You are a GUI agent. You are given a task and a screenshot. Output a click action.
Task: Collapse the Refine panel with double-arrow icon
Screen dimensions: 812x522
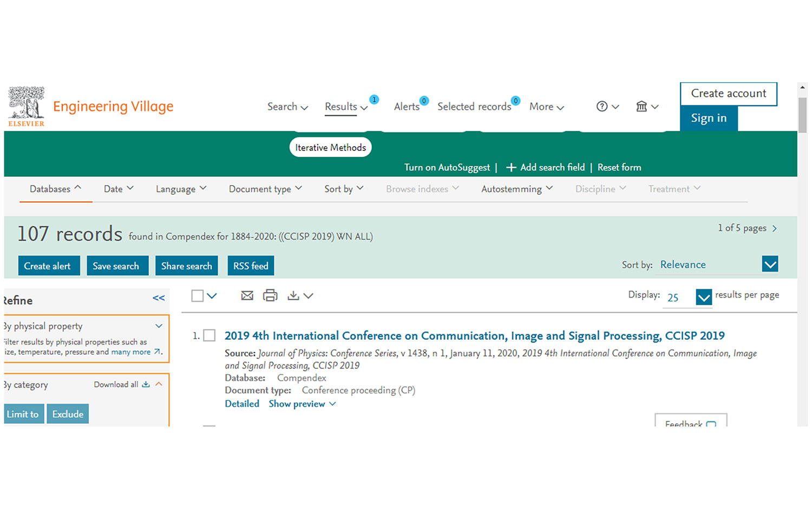[159, 298]
